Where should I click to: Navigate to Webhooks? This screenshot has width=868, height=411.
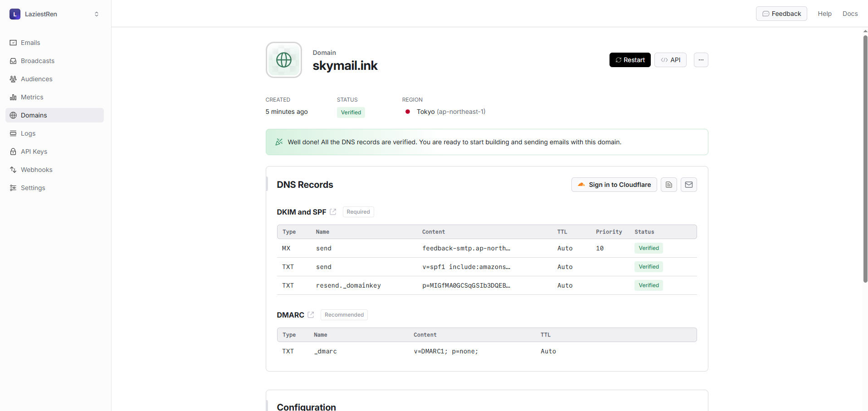[x=36, y=170]
